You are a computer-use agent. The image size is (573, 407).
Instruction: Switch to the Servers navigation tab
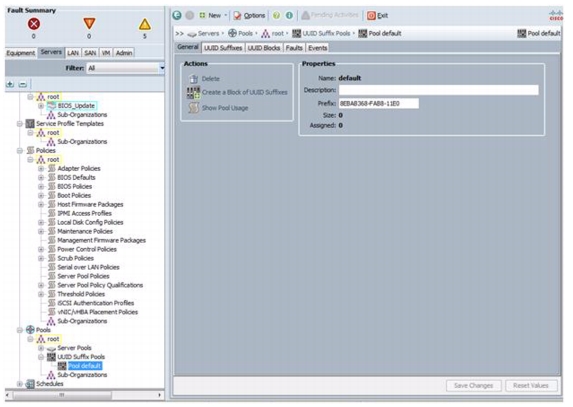pyautogui.click(x=51, y=52)
